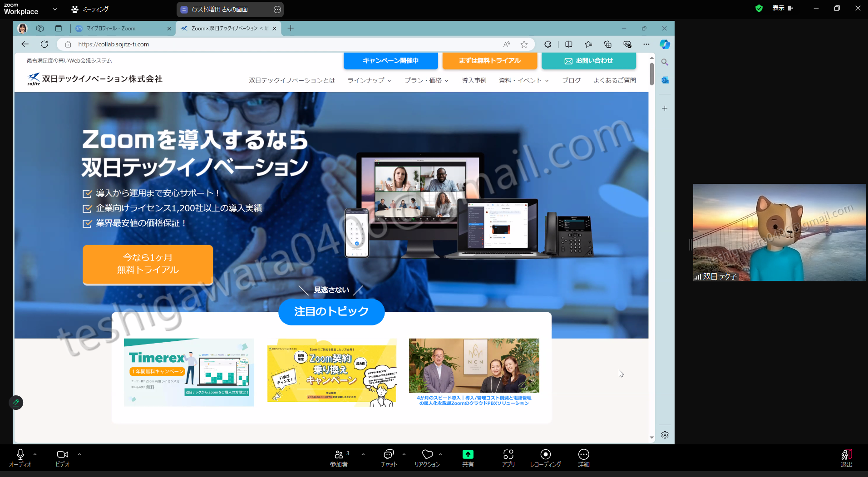Toggle split screen view in browser

pos(568,44)
